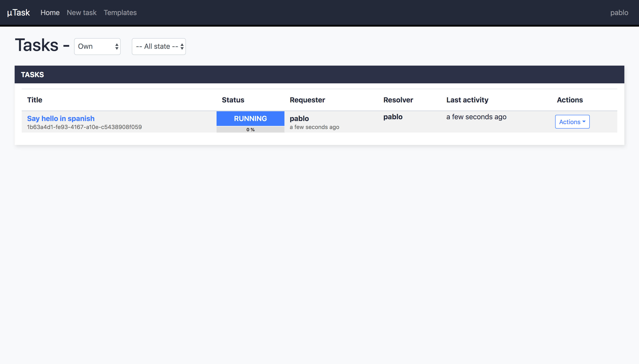The height and width of the screenshot is (364, 639).
Task: Click the caret arrow on Actions button
Action: (x=584, y=121)
